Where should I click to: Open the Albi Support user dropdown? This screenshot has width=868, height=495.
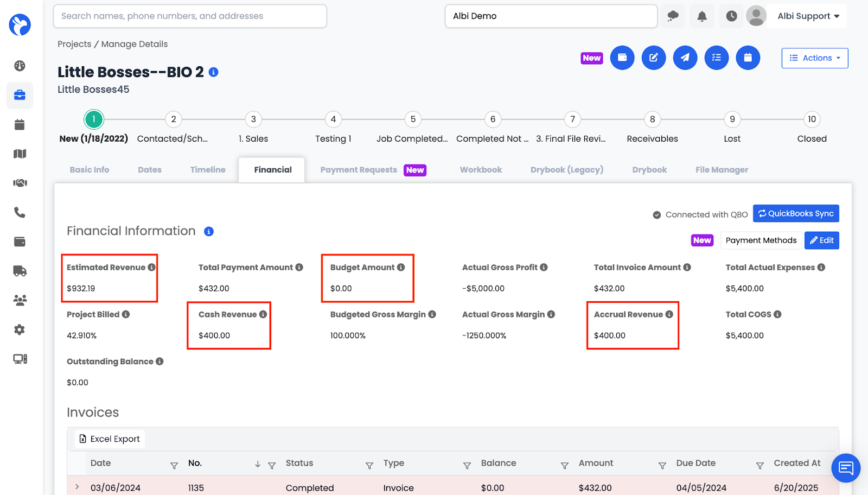(x=808, y=16)
